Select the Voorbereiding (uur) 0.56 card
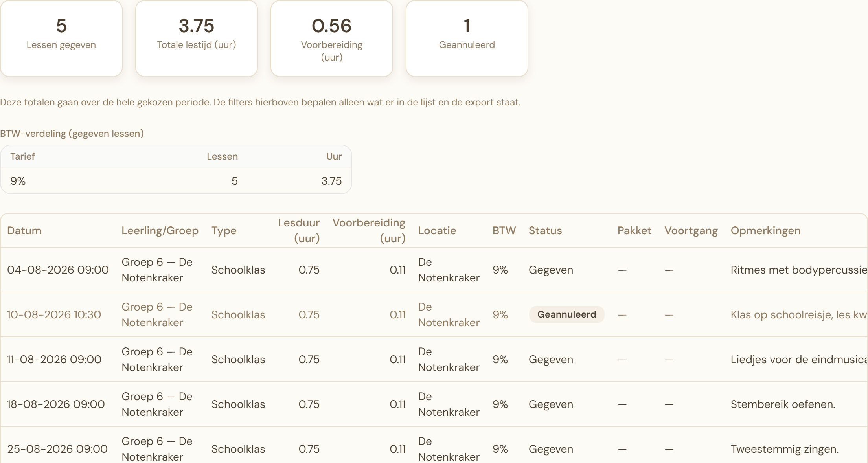The image size is (868, 463). 332,38
